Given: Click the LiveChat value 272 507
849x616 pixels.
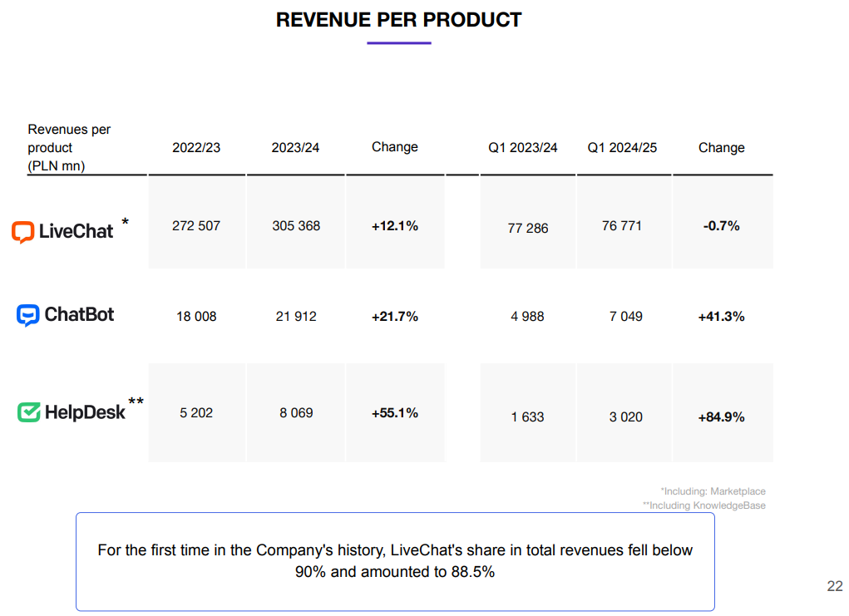Looking at the screenshot, I should [196, 226].
